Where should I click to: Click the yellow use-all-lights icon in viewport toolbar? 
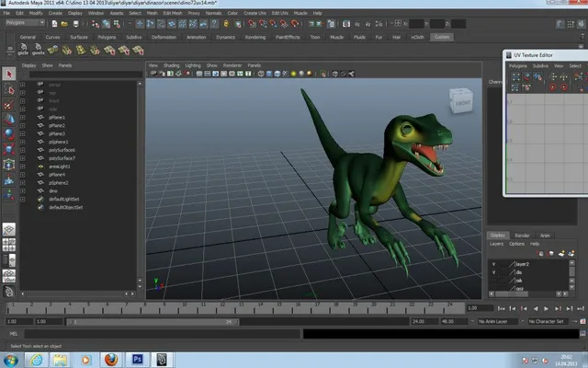[x=293, y=74]
